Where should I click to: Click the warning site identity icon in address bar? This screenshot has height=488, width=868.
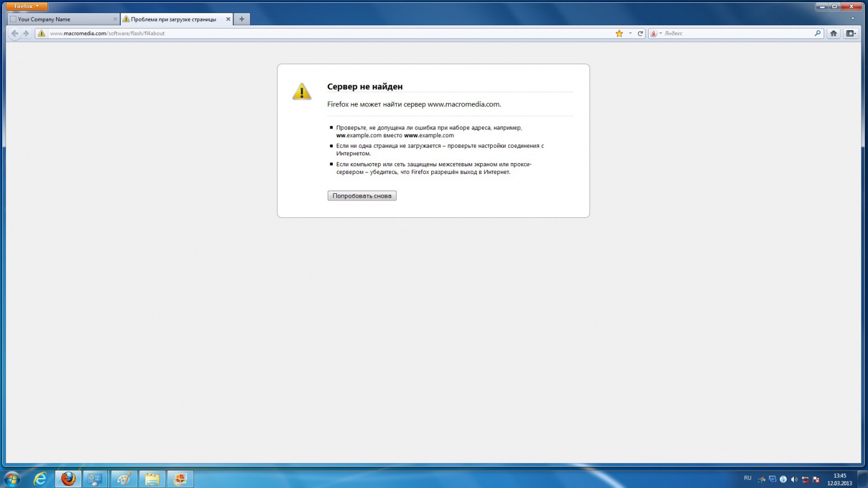(42, 33)
